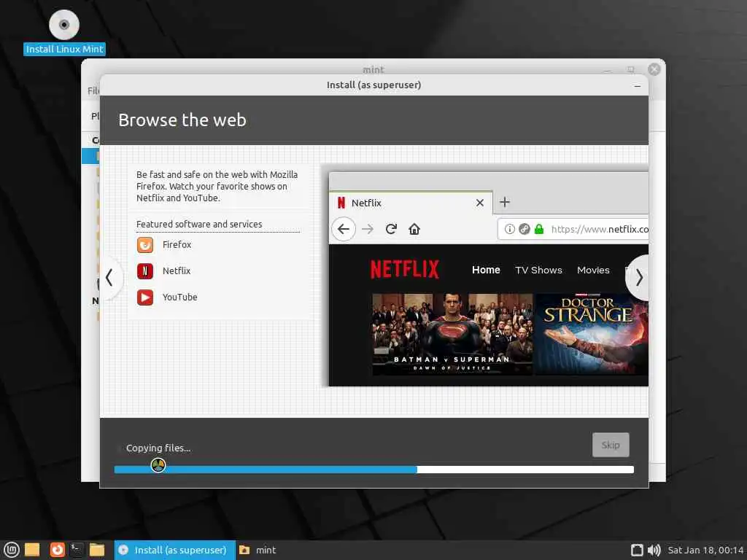Click the Doctor Strange poster
Screen dimensions: 747x560
pos(591,334)
